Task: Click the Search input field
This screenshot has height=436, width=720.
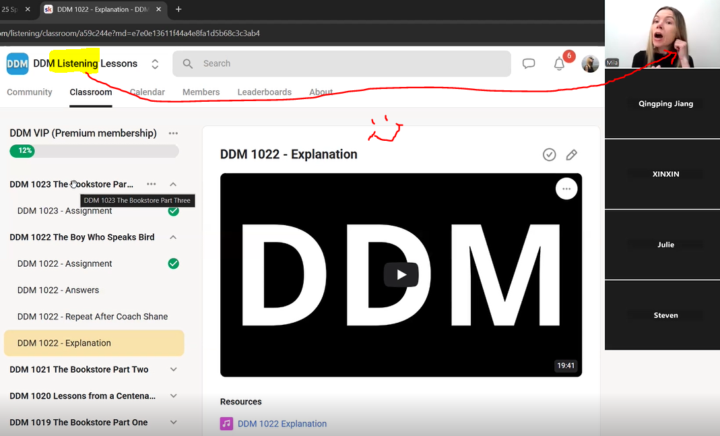Action: pos(342,63)
